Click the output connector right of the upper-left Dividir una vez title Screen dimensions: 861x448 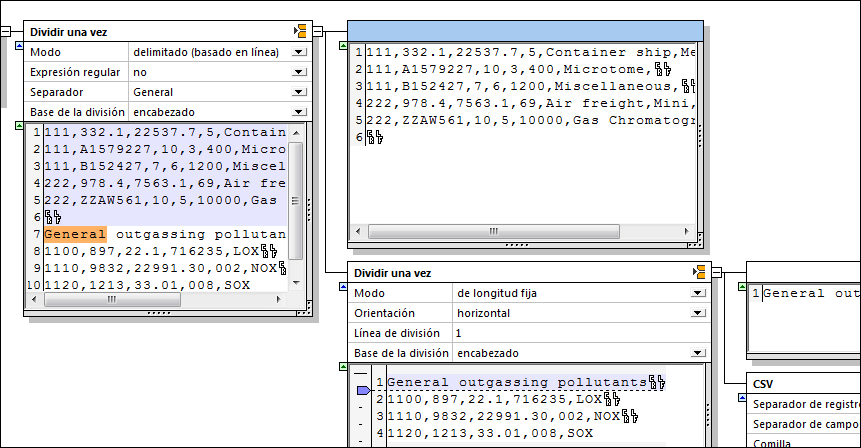pyautogui.click(x=320, y=32)
